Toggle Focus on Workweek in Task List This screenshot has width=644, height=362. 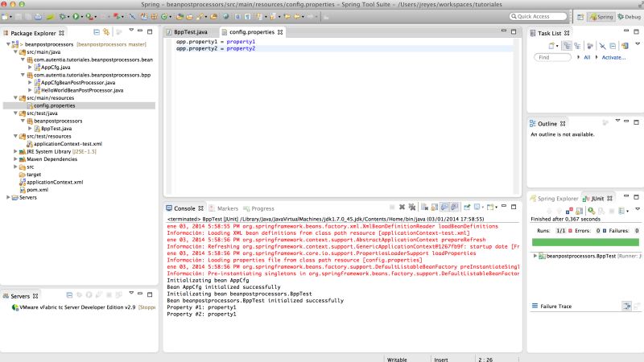[x=590, y=46]
